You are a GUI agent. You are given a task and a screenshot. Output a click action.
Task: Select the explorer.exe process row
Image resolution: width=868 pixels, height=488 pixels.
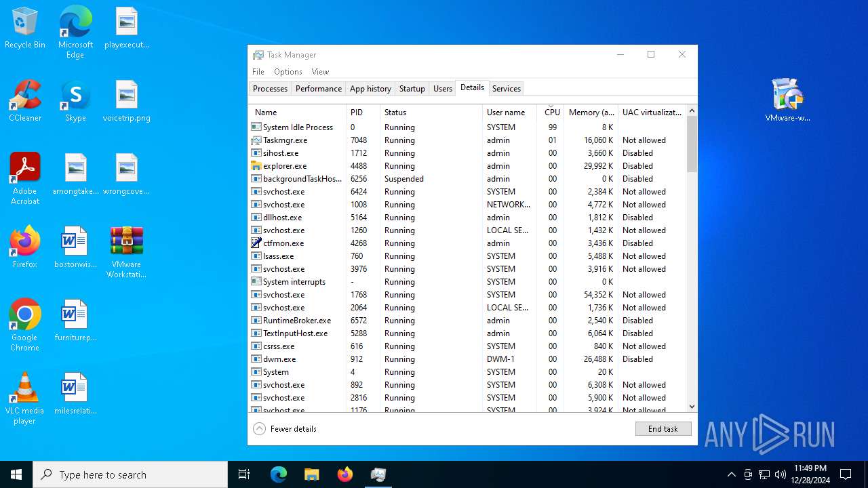coord(467,166)
